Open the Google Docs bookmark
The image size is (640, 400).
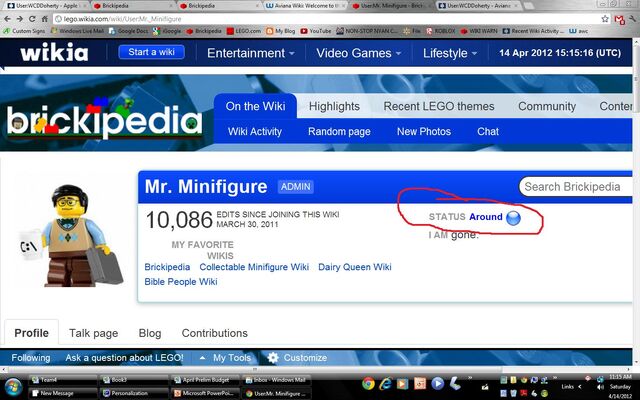(x=129, y=31)
